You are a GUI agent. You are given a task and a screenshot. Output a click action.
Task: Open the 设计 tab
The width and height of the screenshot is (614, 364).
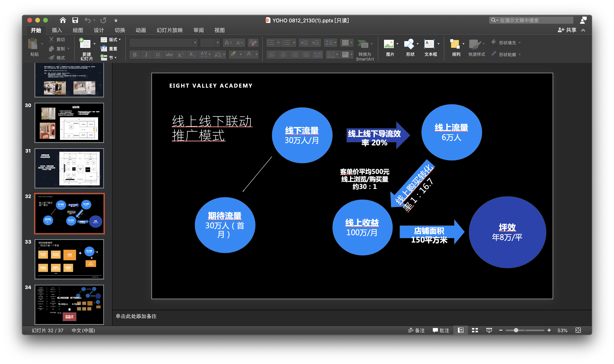tap(99, 30)
